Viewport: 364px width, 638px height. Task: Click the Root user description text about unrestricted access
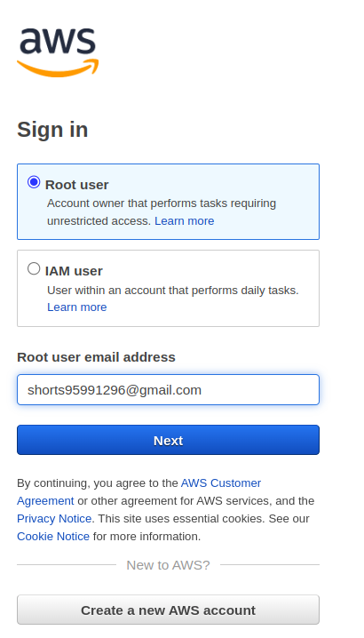[x=162, y=212]
